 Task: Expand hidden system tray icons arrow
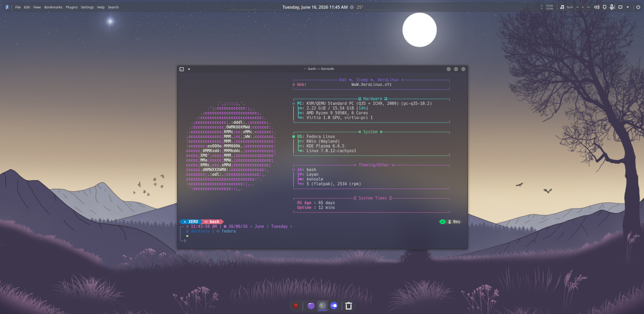click(x=628, y=7)
